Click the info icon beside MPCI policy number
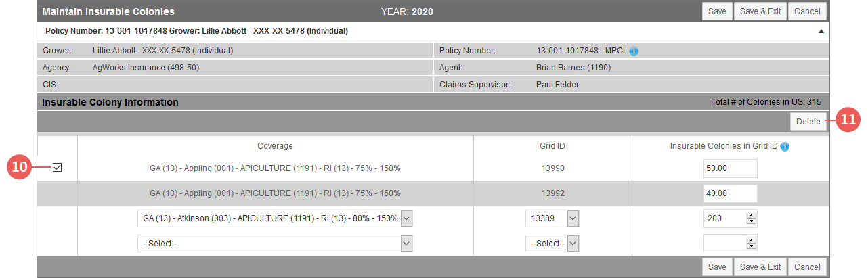This screenshot has width=868, height=278. click(x=634, y=51)
